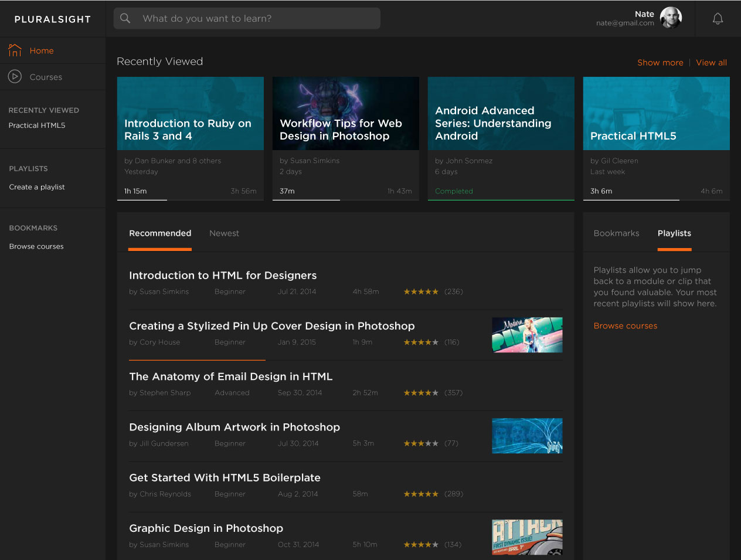Open Graphic Design in Photoshop course
Image resolution: width=741 pixels, height=560 pixels.
pyautogui.click(x=206, y=528)
